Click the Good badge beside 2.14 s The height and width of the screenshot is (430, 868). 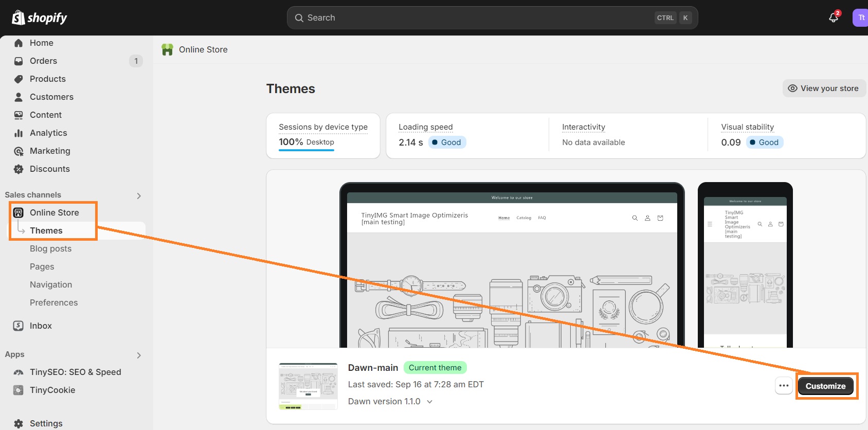tap(447, 142)
